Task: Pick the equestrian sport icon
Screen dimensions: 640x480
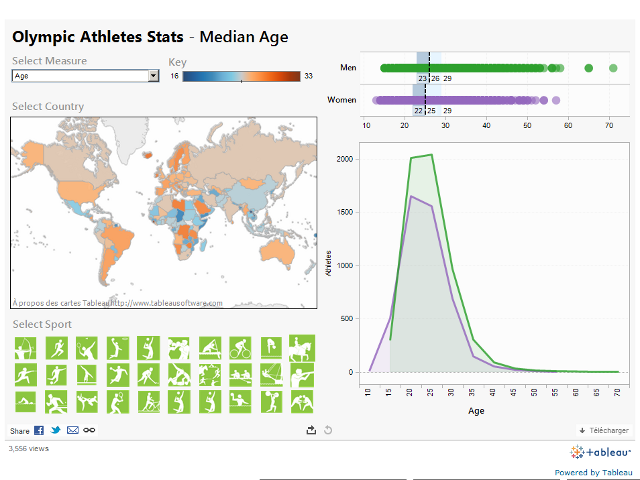Action: [x=302, y=349]
